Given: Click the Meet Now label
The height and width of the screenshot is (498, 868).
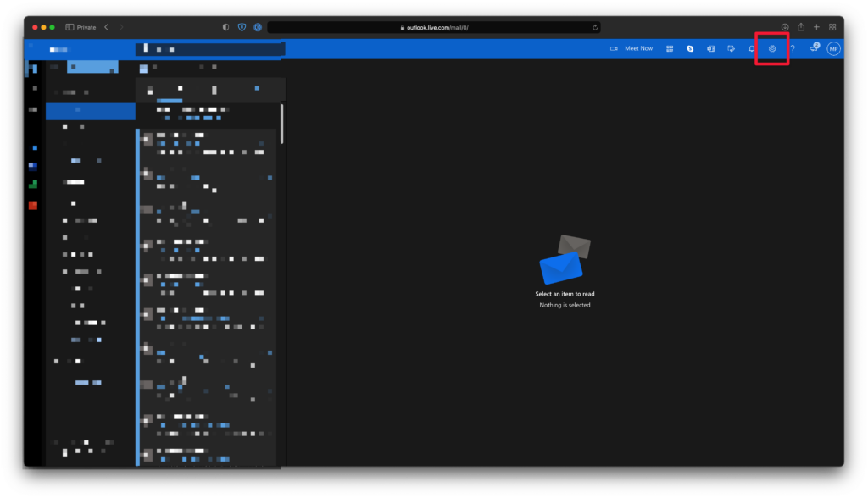Looking at the screenshot, I should [x=638, y=49].
